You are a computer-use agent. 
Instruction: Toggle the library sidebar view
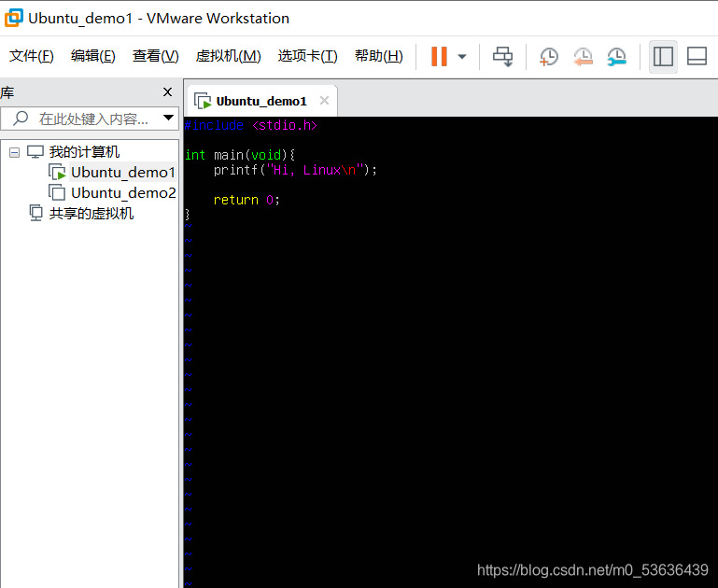pyautogui.click(x=663, y=57)
